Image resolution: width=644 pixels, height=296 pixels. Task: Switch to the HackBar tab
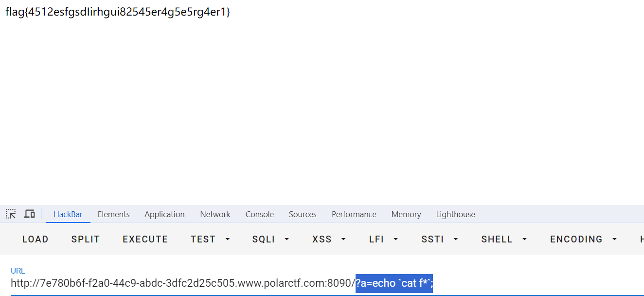68,214
